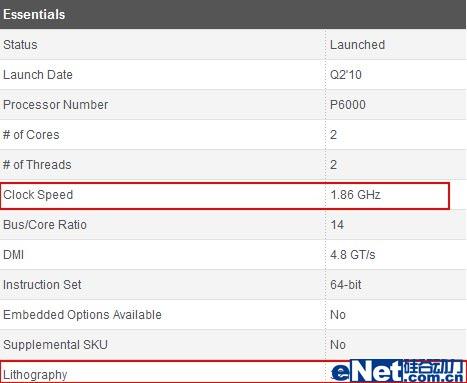
Task: Select the P6000 processor number value
Action: tap(348, 105)
